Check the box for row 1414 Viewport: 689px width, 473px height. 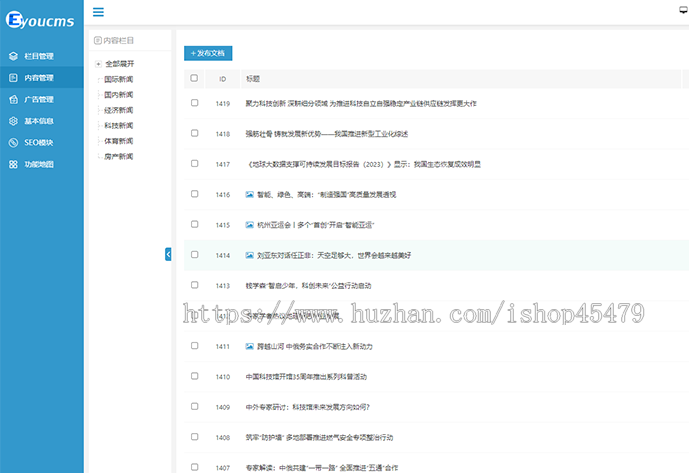(194, 255)
